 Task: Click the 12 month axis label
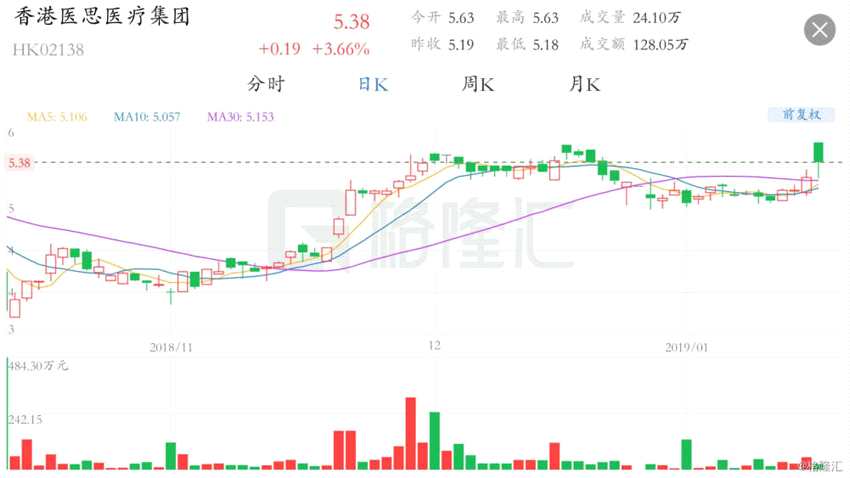coord(434,346)
